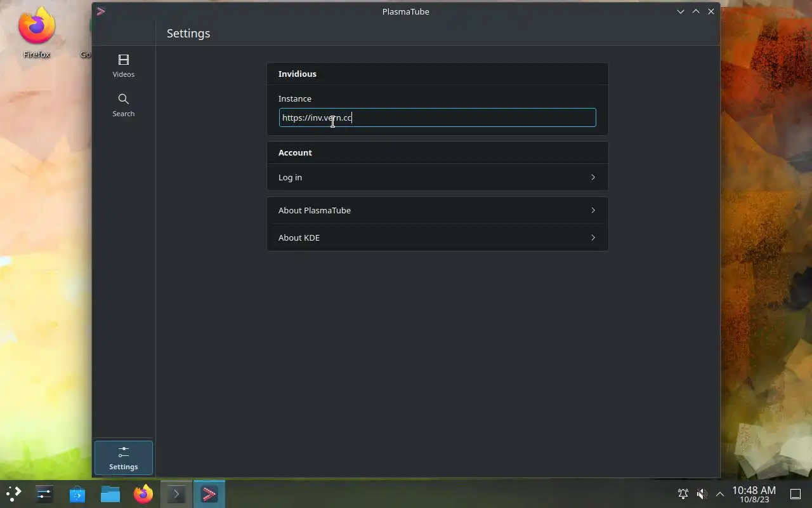Switch to the Konsole terminal task

[176, 493]
